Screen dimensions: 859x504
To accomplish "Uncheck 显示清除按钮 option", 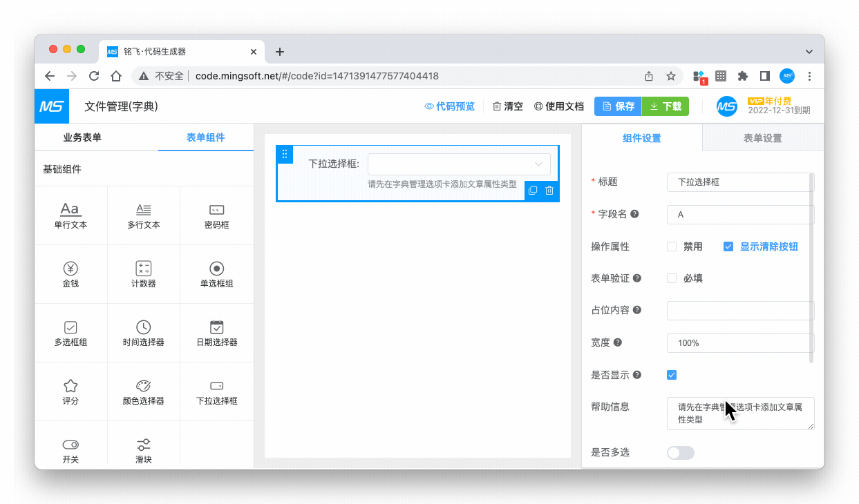I will point(728,246).
